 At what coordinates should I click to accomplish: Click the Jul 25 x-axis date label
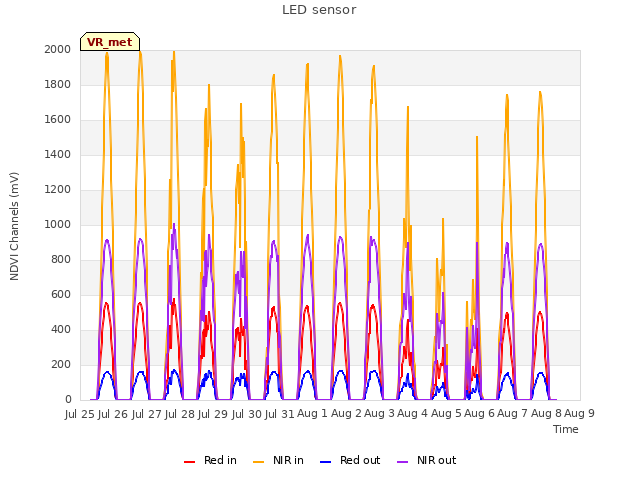point(80,414)
